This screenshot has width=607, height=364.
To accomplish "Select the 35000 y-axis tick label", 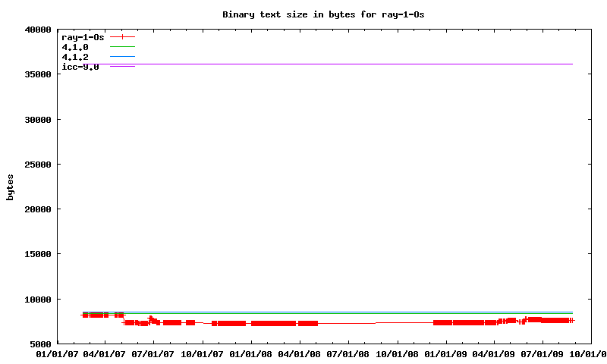I will pos(35,75).
